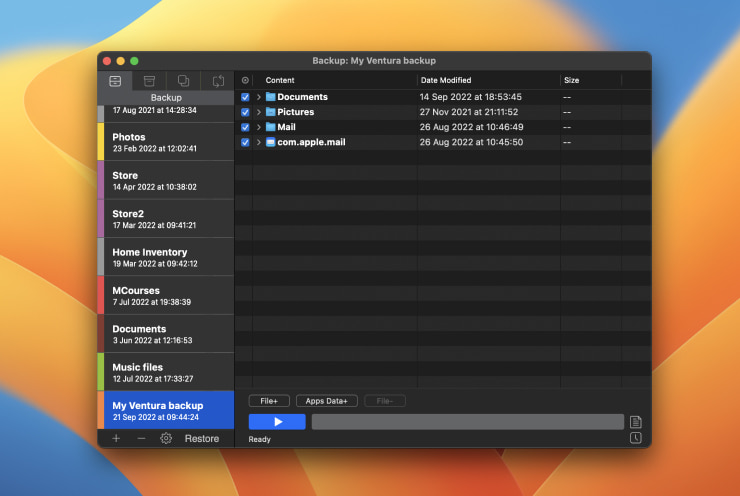Screen dimensions: 740x496
Task: Click the yellow color tag beside Photos
Action: [101, 142]
